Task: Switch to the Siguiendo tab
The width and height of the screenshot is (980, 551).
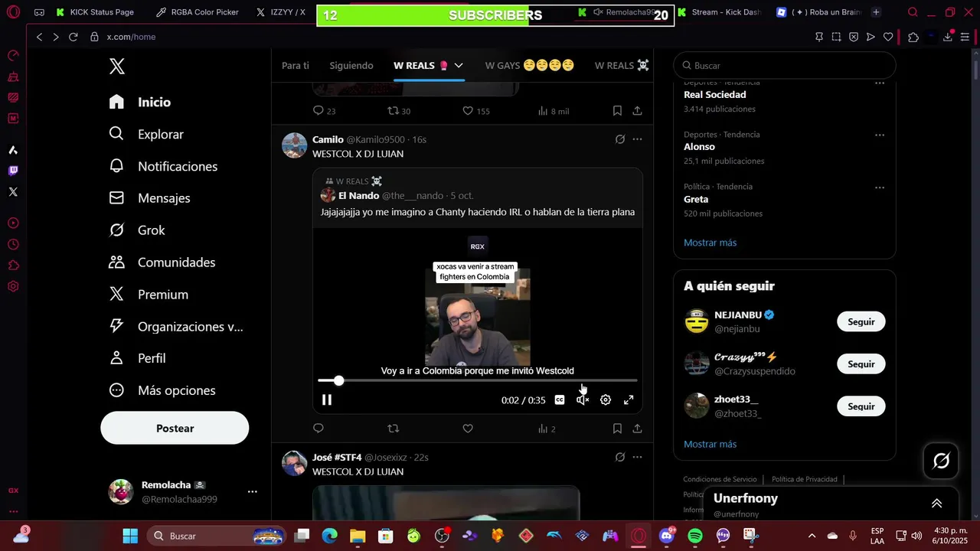Action: click(x=351, y=66)
